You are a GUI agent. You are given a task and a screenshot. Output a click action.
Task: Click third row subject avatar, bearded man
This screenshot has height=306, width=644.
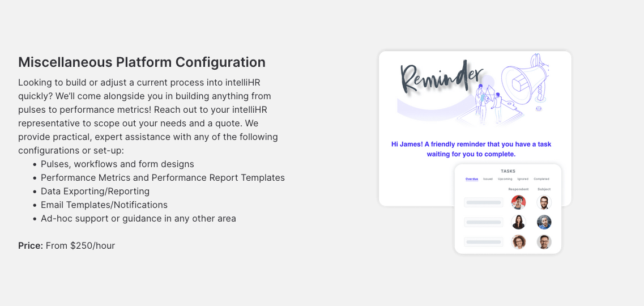[x=544, y=241]
